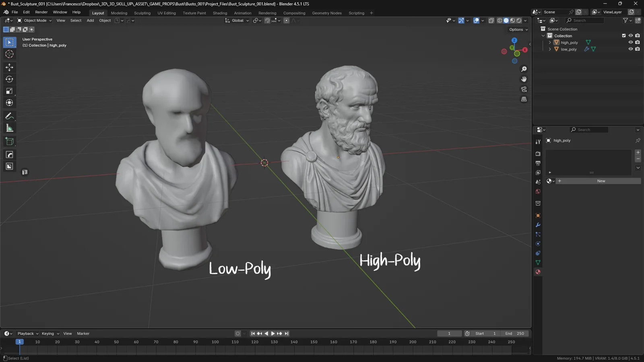Activate the Measure tool
The width and height of the screenshot is (644, 362).
9,128
